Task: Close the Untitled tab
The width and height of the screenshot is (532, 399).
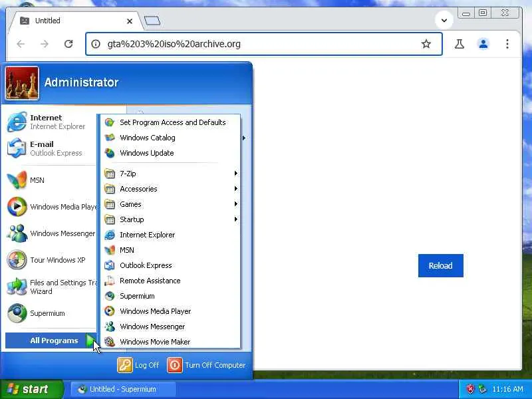Action: [x=130, y=21]
